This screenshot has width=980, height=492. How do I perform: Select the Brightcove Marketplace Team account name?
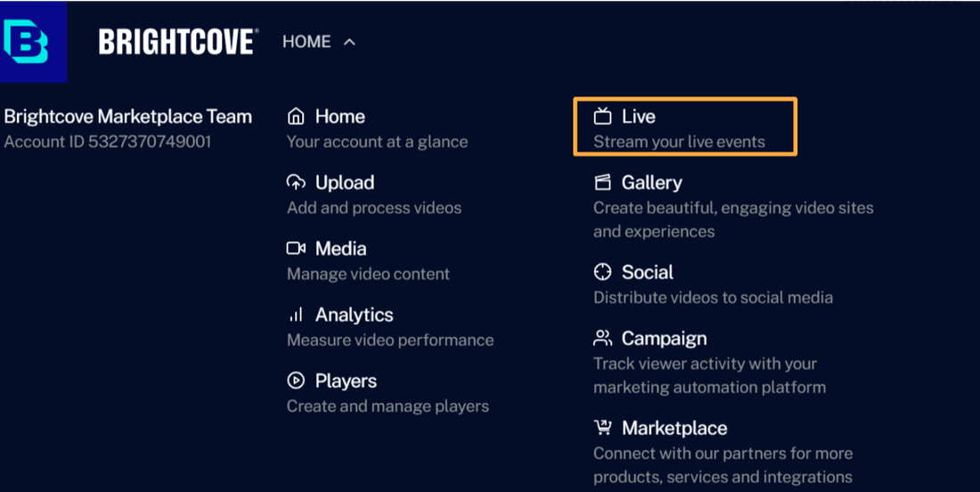click(x=128, y=117)
